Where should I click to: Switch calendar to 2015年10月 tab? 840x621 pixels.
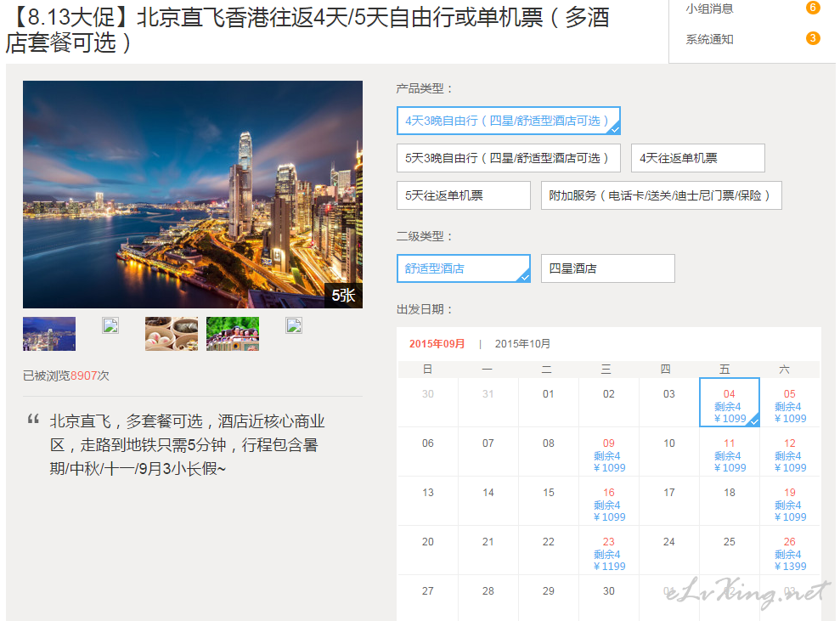click(x=522, y=344)
